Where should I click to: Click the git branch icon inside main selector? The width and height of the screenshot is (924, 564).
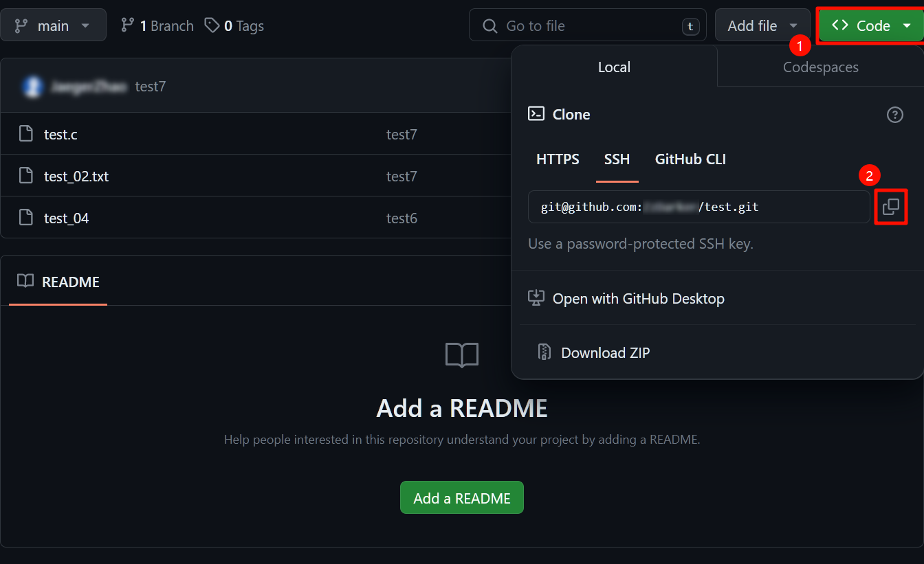pos(21,26)
